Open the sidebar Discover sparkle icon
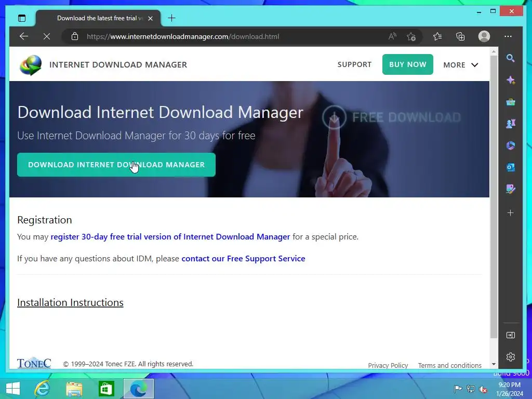532x399 pixels. click(510, 80)
